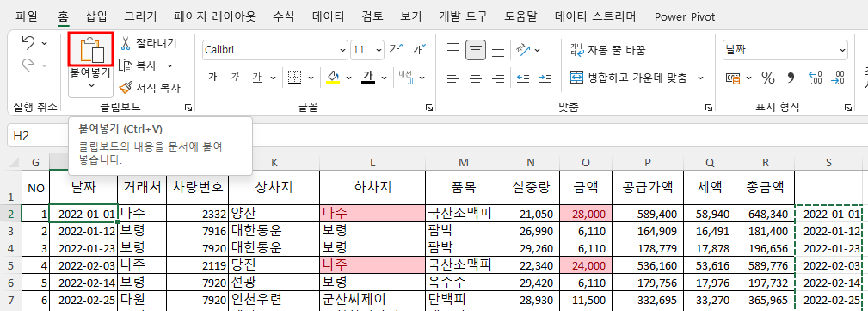Select cell containing 옥수수
Image resolution: width=868 pixels, height=311 pixels.
click(465, 283)
